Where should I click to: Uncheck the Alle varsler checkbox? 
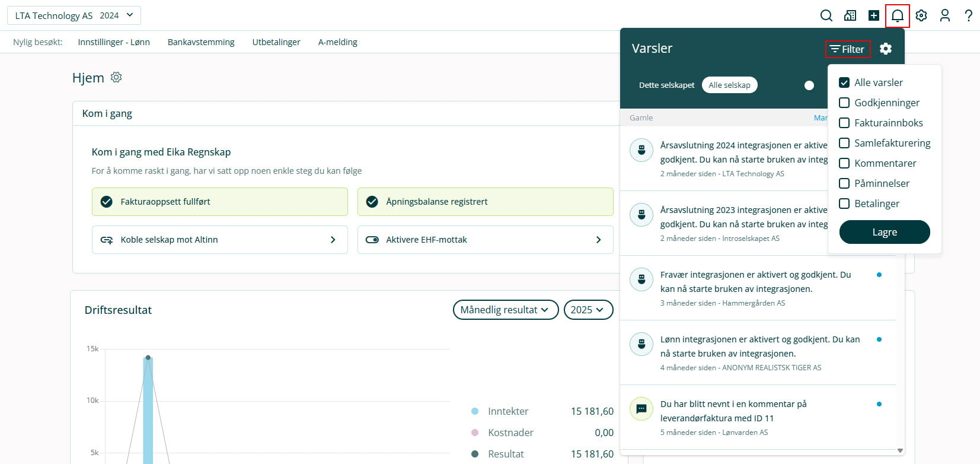point(844,82)
